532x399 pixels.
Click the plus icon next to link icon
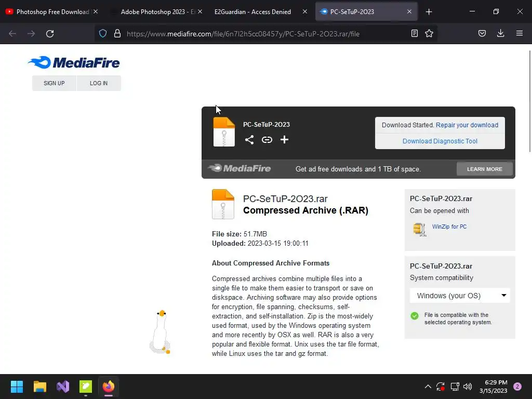pos(284,139)
